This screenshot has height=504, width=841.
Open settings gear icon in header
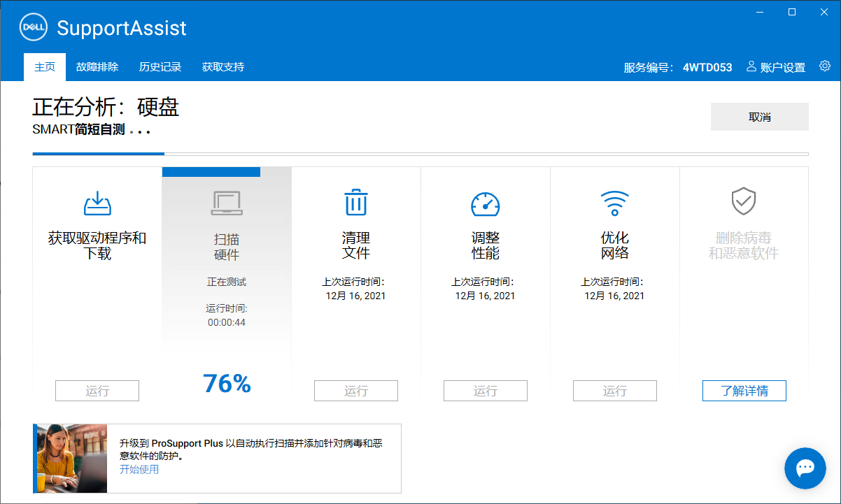tap(825, 66)
